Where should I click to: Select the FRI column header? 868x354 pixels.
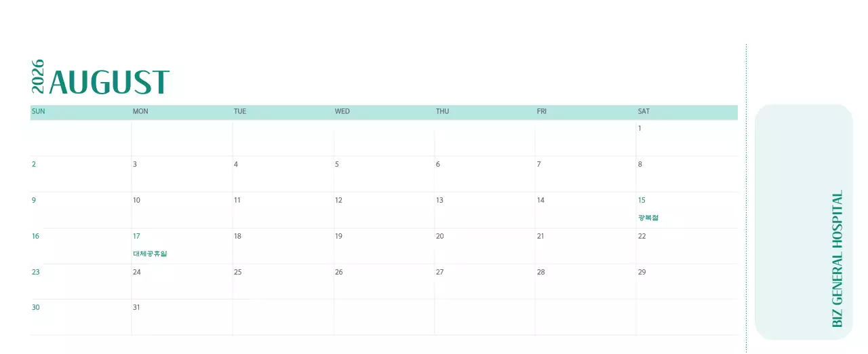pos(542,111)
